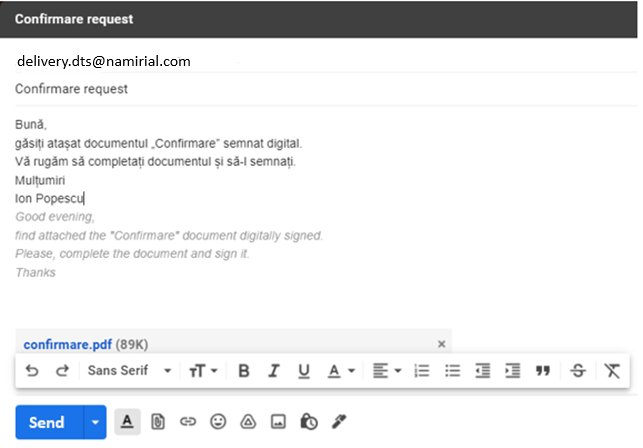Remove formatting from selected text
Screen dimensions: 643x448
click(612, 370)
